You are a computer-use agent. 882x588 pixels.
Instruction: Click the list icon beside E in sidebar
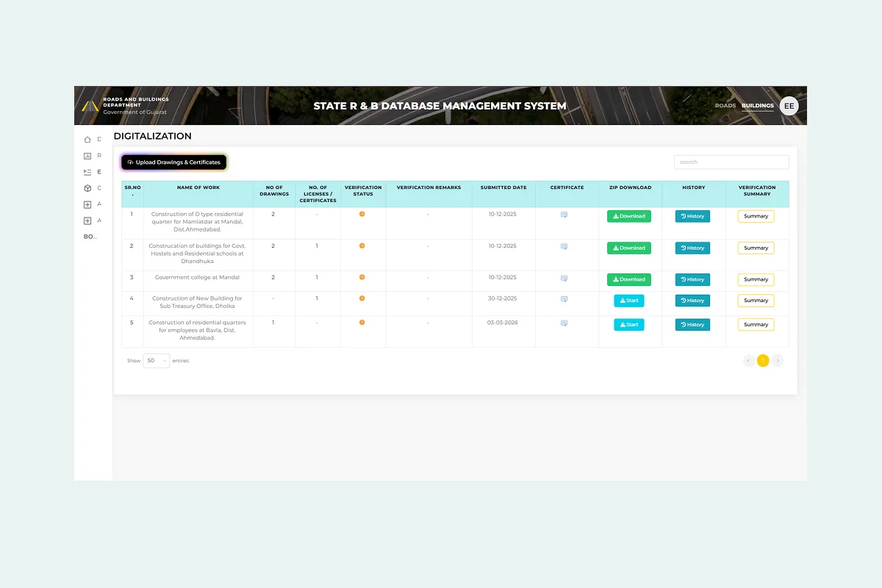pos(88,171)
